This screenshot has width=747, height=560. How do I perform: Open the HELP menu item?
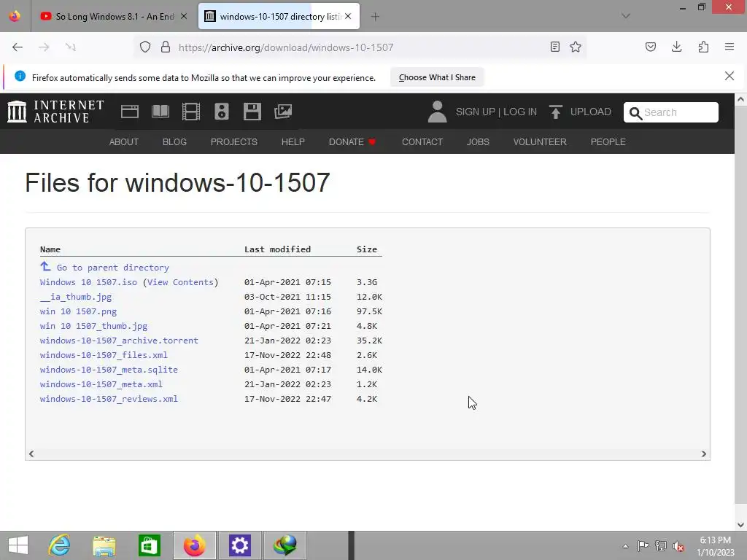[x=293, y=142]
